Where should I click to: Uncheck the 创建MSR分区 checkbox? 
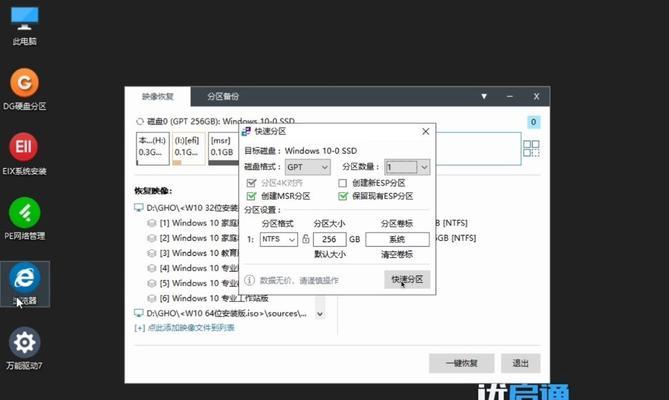(x=251, y=196)
